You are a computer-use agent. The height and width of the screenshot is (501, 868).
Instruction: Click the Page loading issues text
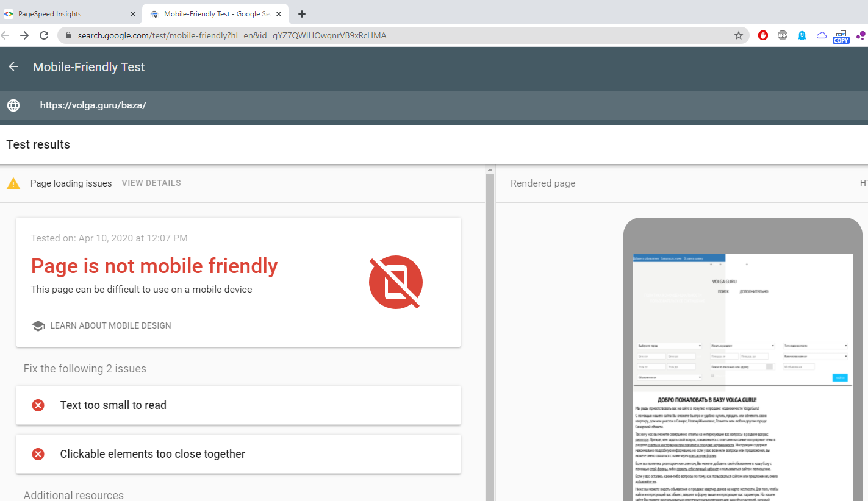tap(71, 183)
